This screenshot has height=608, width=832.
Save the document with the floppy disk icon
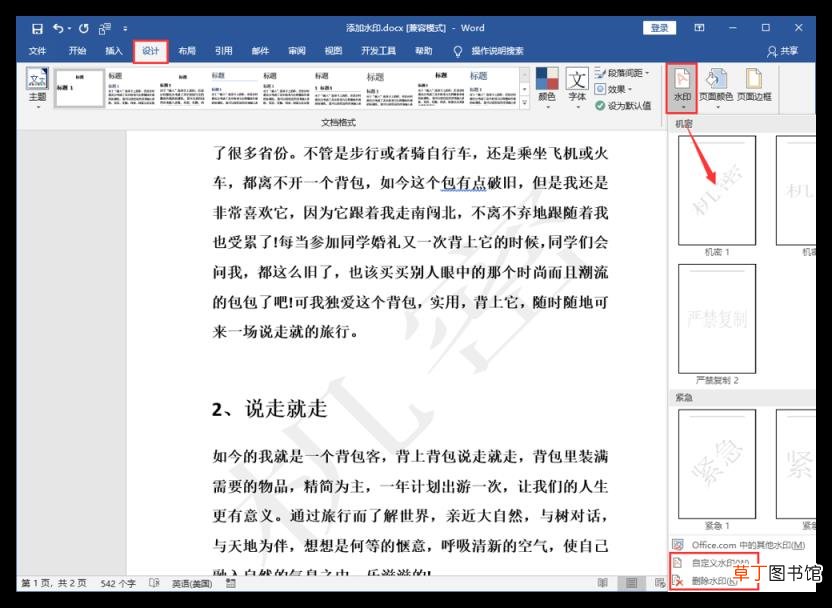pyautogui.click(x=37, y=29)
